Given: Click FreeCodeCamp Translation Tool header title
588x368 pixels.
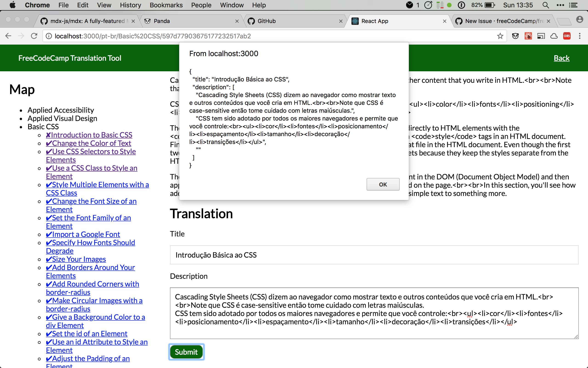Looking at the screenshot, I should click(70, 58).
